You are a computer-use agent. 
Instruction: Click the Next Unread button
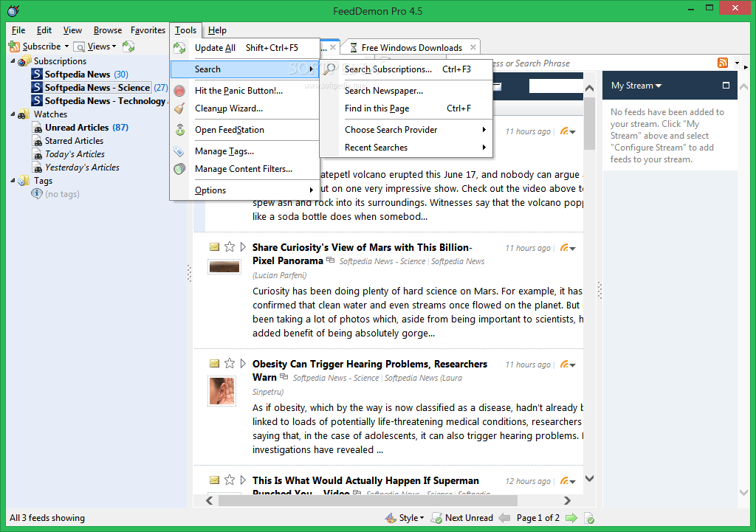point(462,518)
